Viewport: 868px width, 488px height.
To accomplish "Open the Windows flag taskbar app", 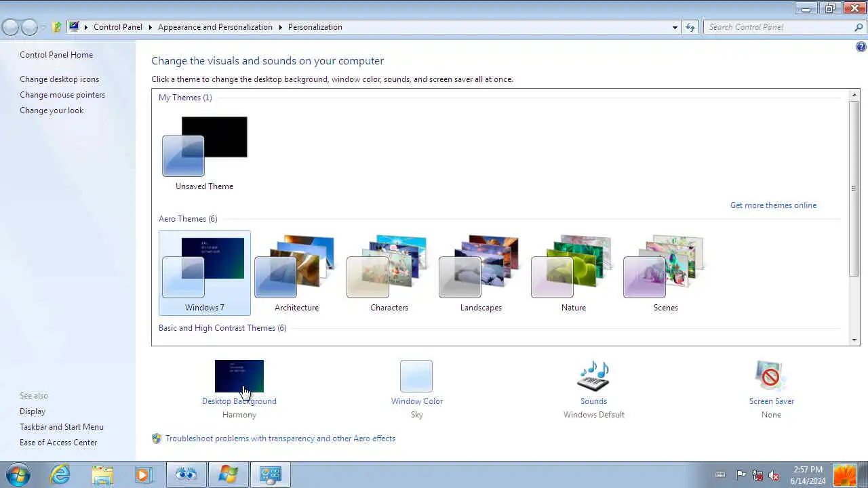I will [228, 474].
